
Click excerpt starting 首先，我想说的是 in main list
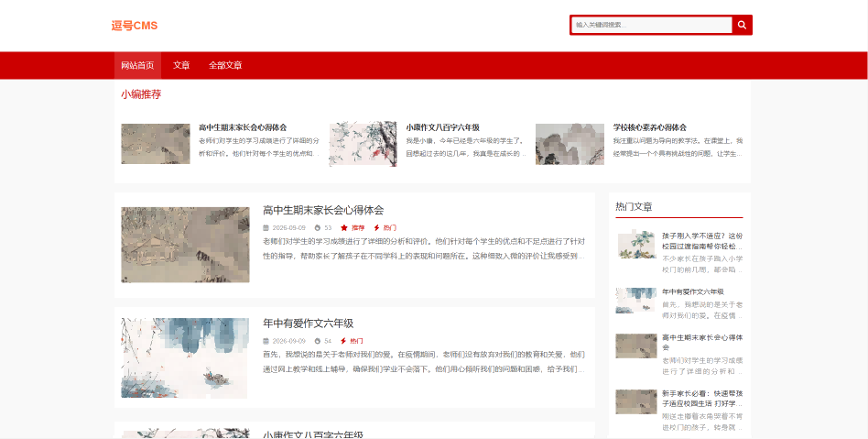click(x=424, y=362)
